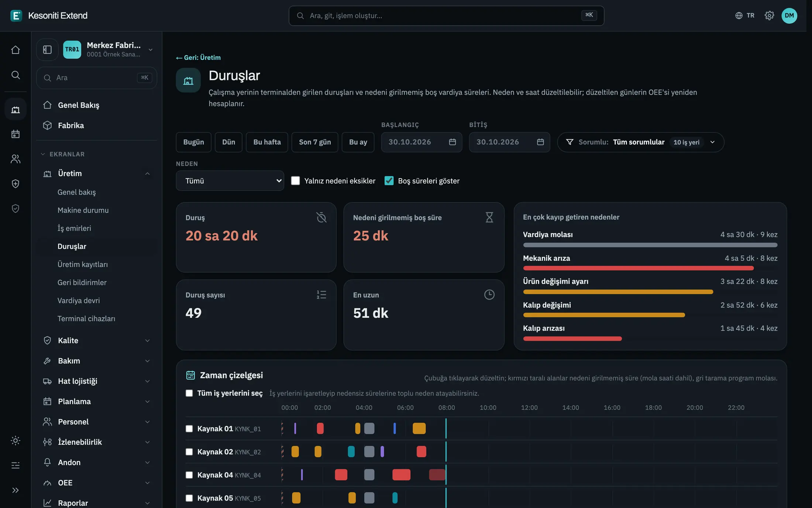Screen dimensions: 812x508
Task: Open 'Vardiya devri' in sidebar
Action: [x=79, y=301]
